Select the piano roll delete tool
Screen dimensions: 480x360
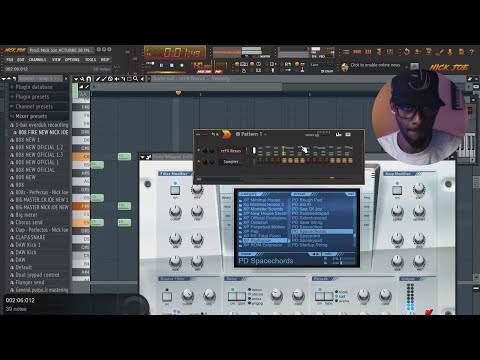click(110, 79)
